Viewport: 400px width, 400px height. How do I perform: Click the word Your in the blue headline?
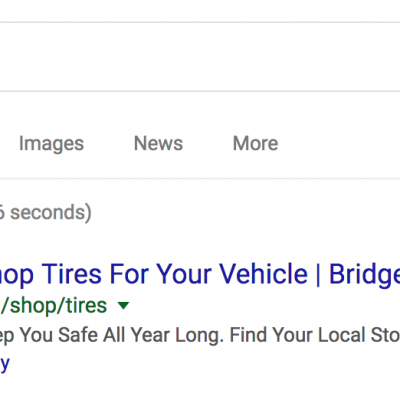pyautogui.click(x=185, y=274)
